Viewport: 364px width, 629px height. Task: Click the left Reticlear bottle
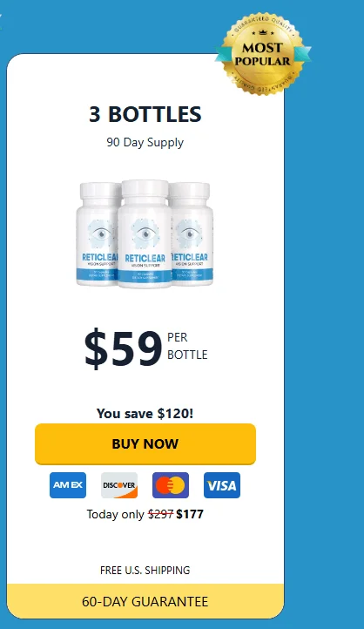[98, 233]
